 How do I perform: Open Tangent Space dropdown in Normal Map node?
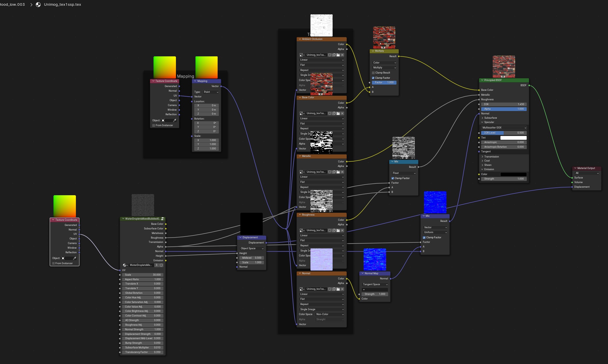(375, 284)
